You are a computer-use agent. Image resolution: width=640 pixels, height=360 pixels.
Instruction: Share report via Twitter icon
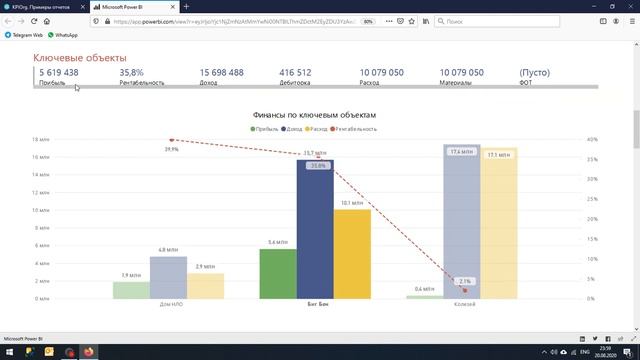tap(595, 339)
